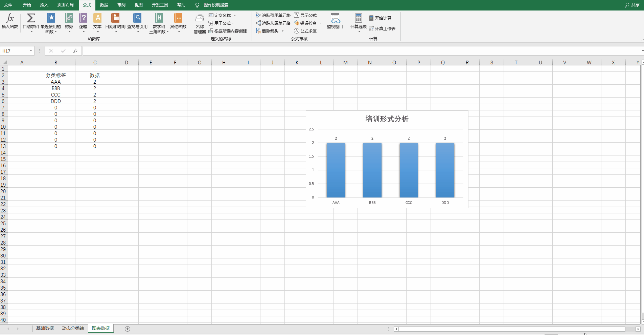This screenshot has height=335, width=644.
Task: Switch to the Insert (插入) tab
Action: point(44,5)
